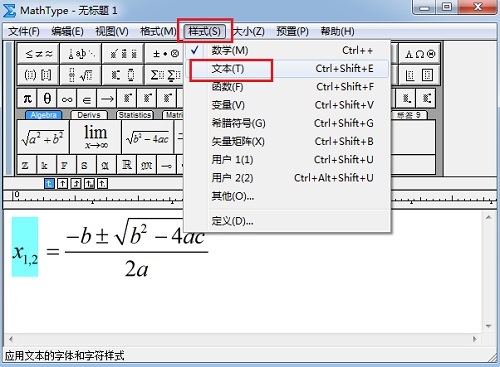The image size is (500, 367).
Task: Select the third tab-stop alignment button
Action: pyautogui.click(x=76, y=183)
